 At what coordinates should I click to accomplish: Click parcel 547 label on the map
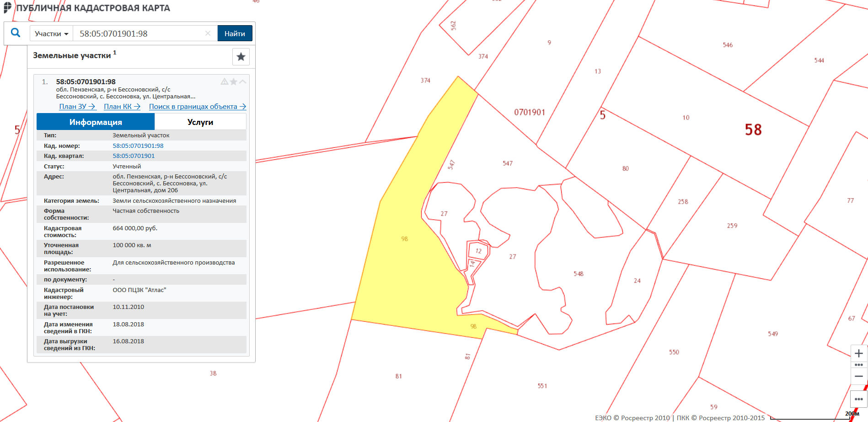(508, 163)
